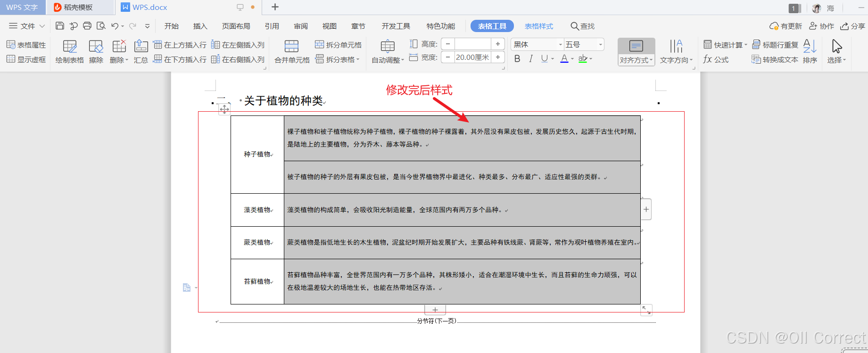Click the Save icon in quick toolbar
This screenshot has width=868, height=353.
(60, 26)
